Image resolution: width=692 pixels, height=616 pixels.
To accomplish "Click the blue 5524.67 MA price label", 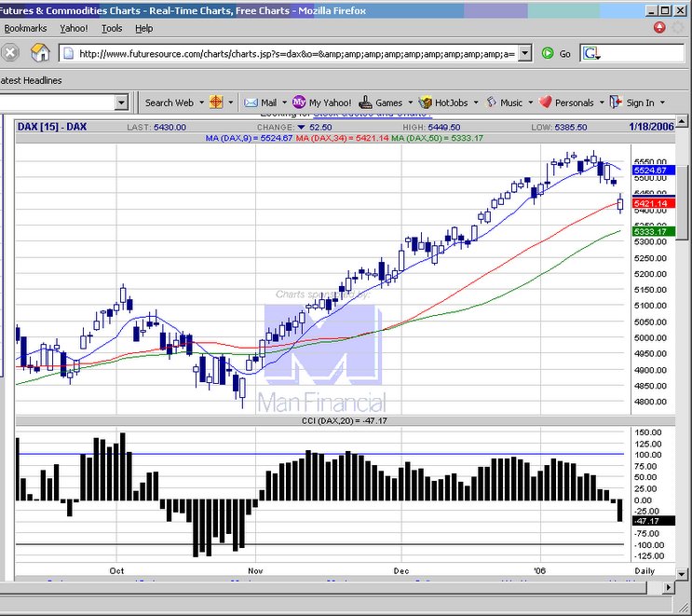I will click(654, 170).
